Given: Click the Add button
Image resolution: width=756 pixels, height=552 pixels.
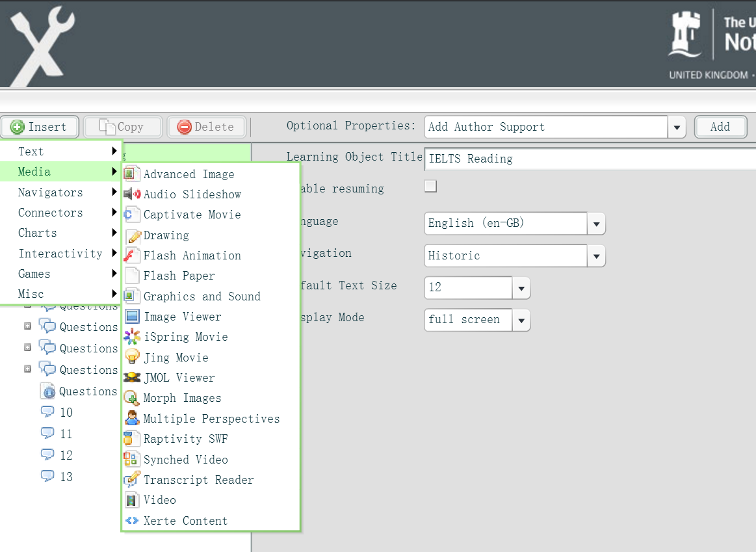Looking at the screenshot, I should pos(720,127).
